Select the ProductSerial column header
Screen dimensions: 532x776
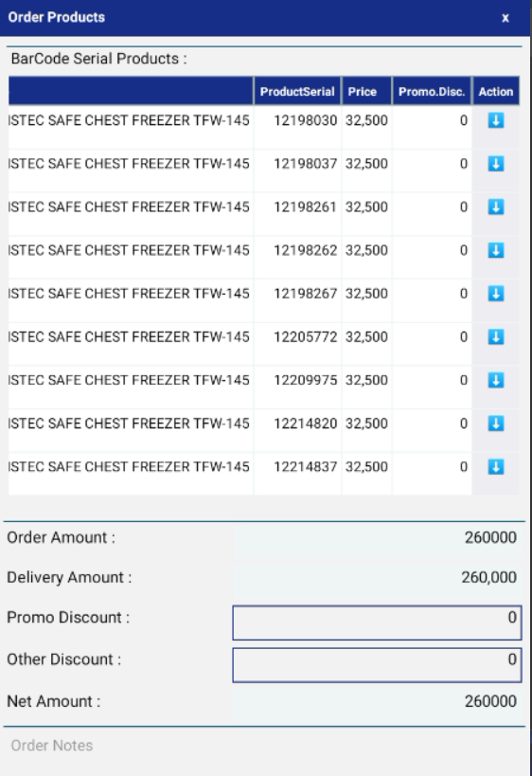tap(297, 92)
